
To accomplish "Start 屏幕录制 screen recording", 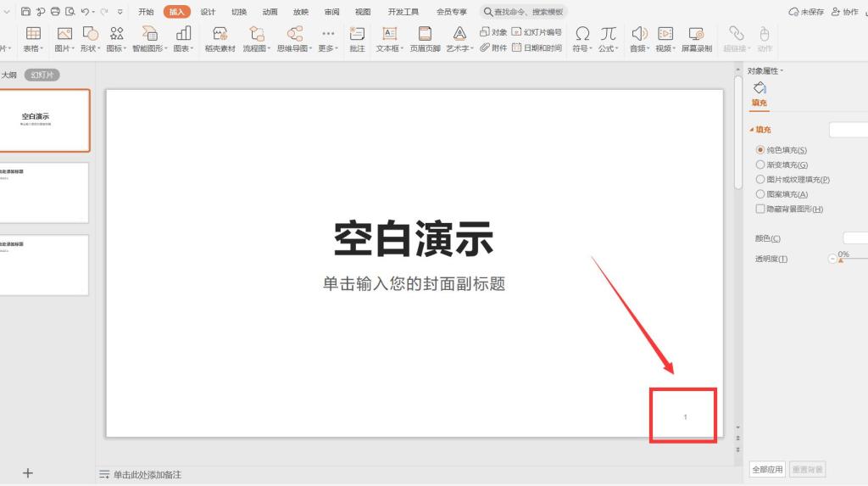I will pyautogui.click(x=696, y=34).
